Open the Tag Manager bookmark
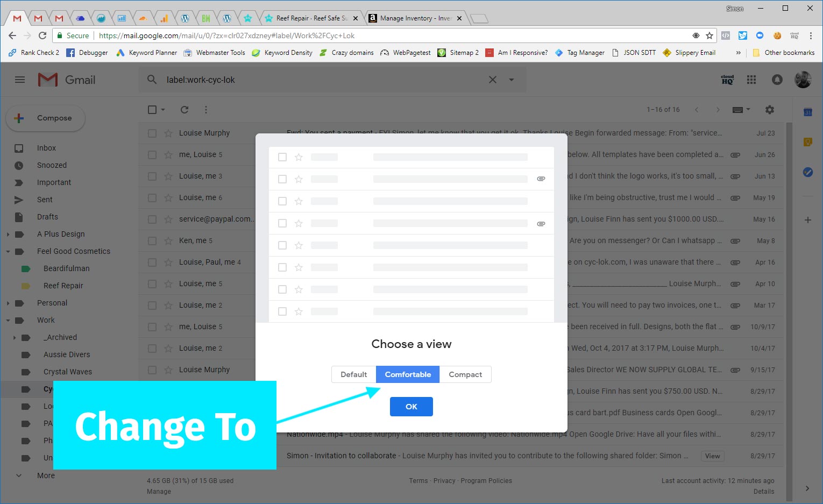Screen dimensions: 823x504 click(579, 53)
